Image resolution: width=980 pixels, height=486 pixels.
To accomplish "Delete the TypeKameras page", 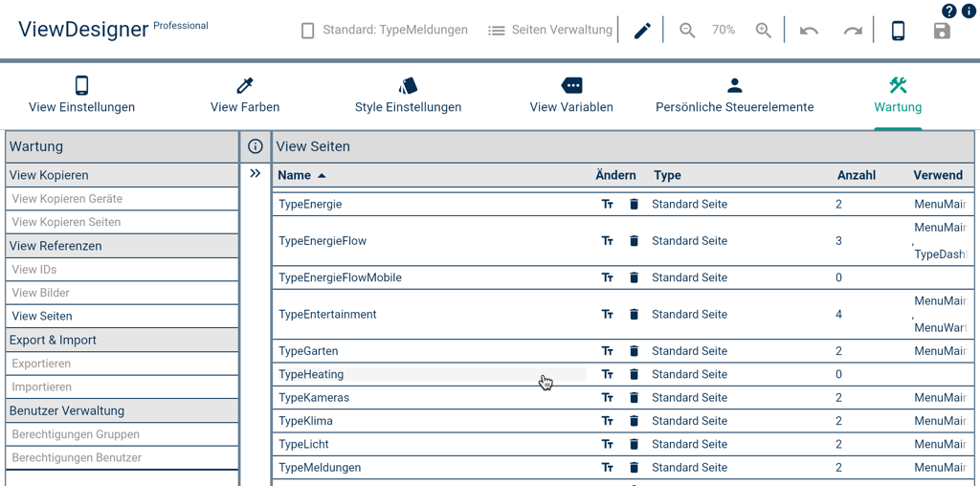I will click(634, 397).
